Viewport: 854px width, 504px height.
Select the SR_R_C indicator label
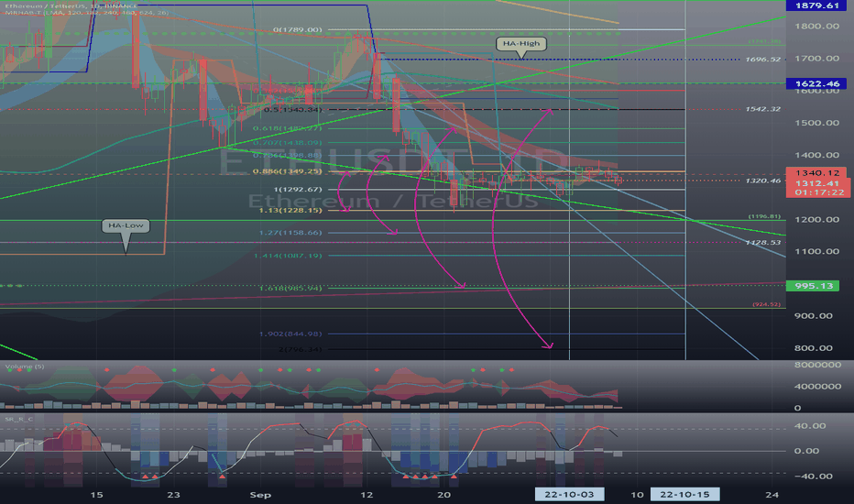click(18, 419)
